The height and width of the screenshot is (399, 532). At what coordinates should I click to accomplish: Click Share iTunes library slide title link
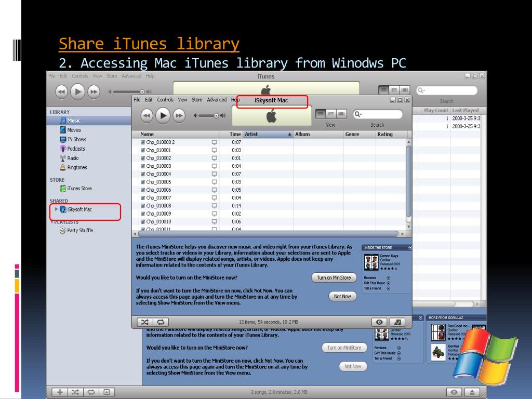(x=149, y=44)
